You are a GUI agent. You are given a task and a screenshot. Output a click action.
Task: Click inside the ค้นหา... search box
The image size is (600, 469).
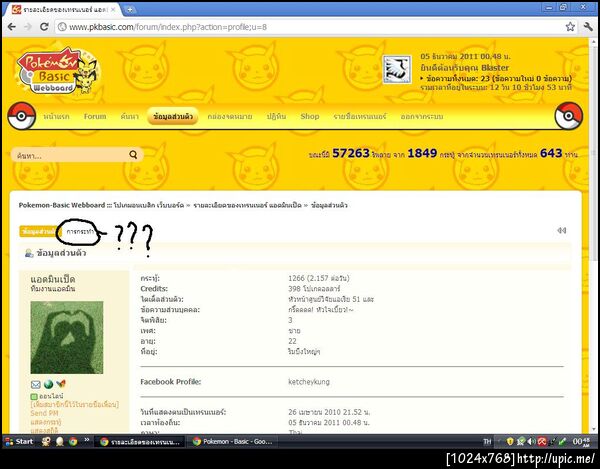(69, 155)
